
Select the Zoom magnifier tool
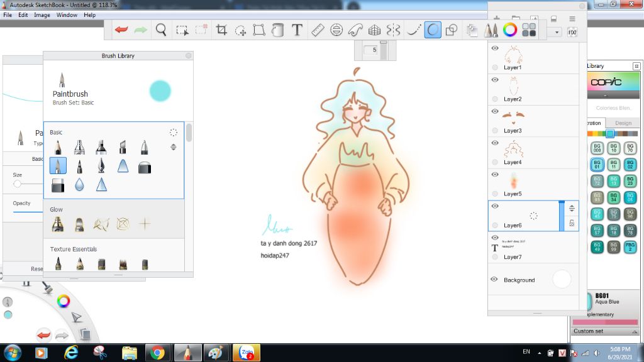pyautogui.click(x=161, y=30)
